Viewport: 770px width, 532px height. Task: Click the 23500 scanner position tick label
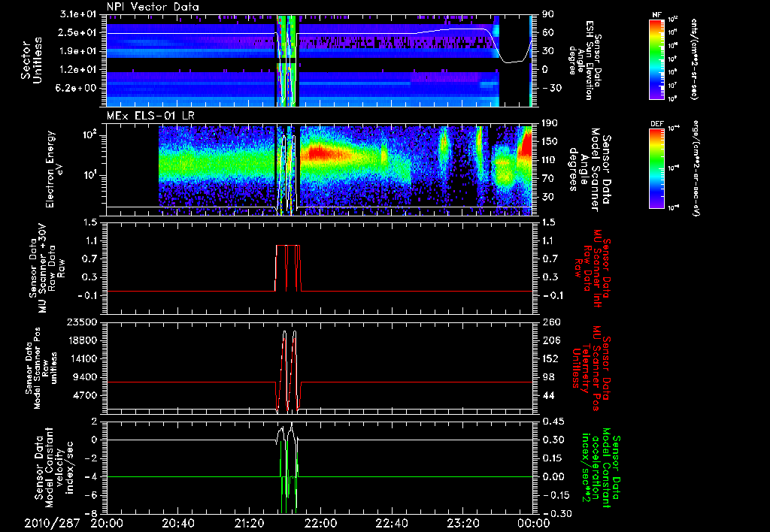click(83, 322)
